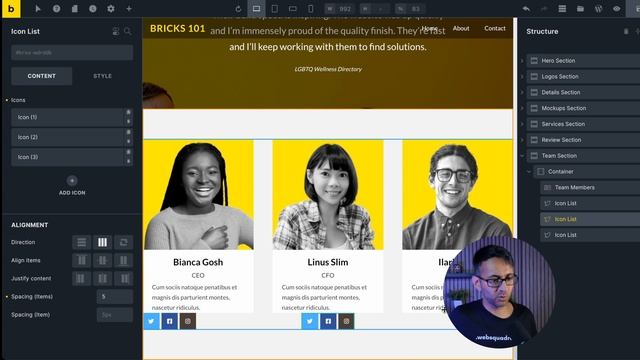Click the plus icon to add elements
Screen dimensions: 640x360
[129, 9]
